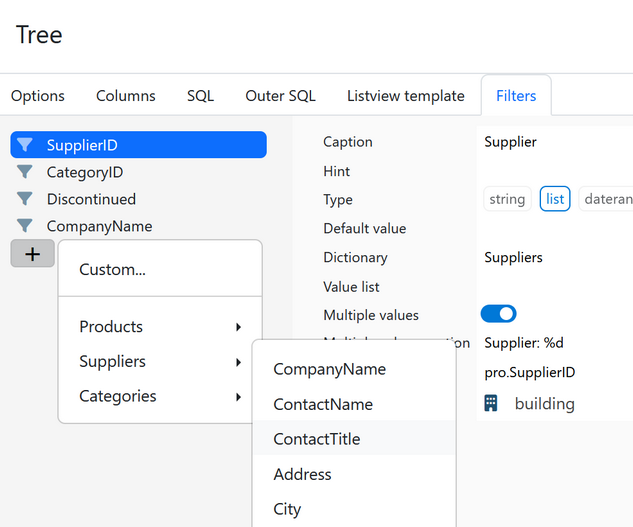Click the Default value label
This screenshot has width=633, height=527.
[365, 228]
